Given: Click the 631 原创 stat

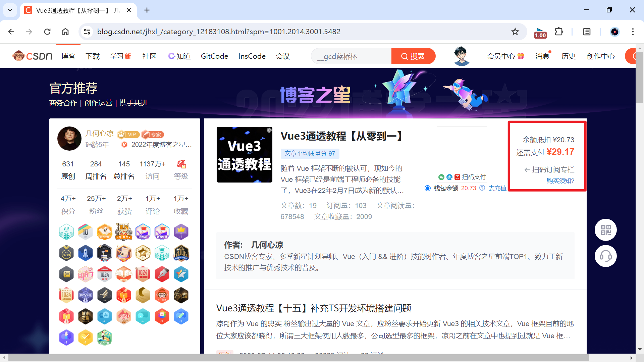Looking at the screenshot, I should tap(68, 170).
